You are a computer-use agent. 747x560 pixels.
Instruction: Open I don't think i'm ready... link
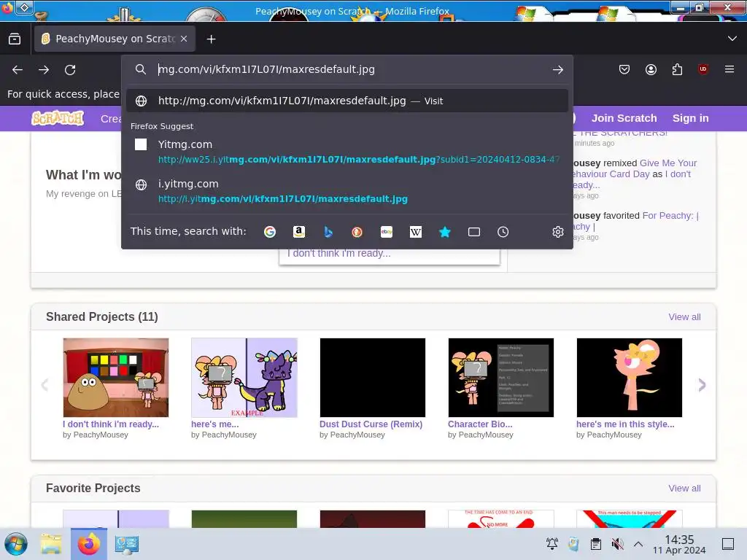[111, 424]
